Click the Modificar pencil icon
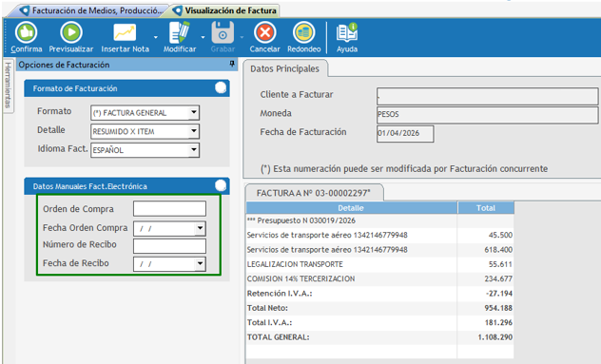This screenshot has height=364, width=601. pos(180,32)
